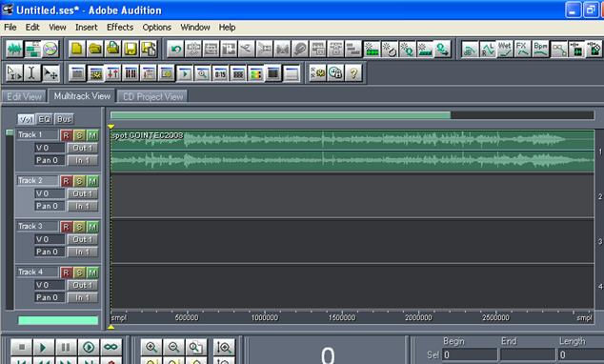Mute Track 2 with M button

click(x=92, y=181)
